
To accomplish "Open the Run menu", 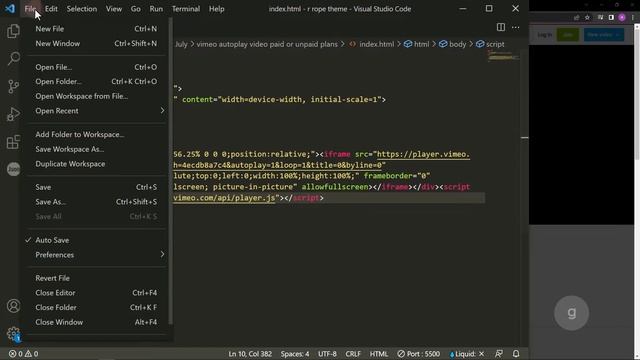I will click(x=156, y=9).
